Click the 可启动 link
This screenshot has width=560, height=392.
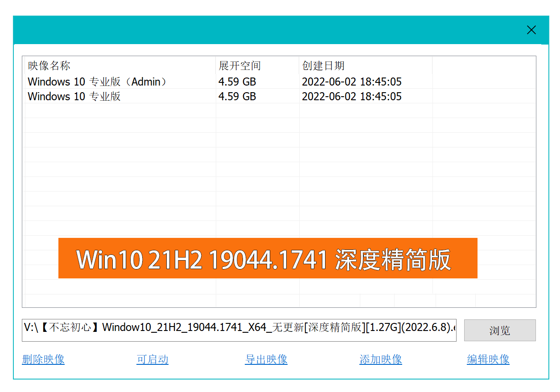(x=152, y=359)
